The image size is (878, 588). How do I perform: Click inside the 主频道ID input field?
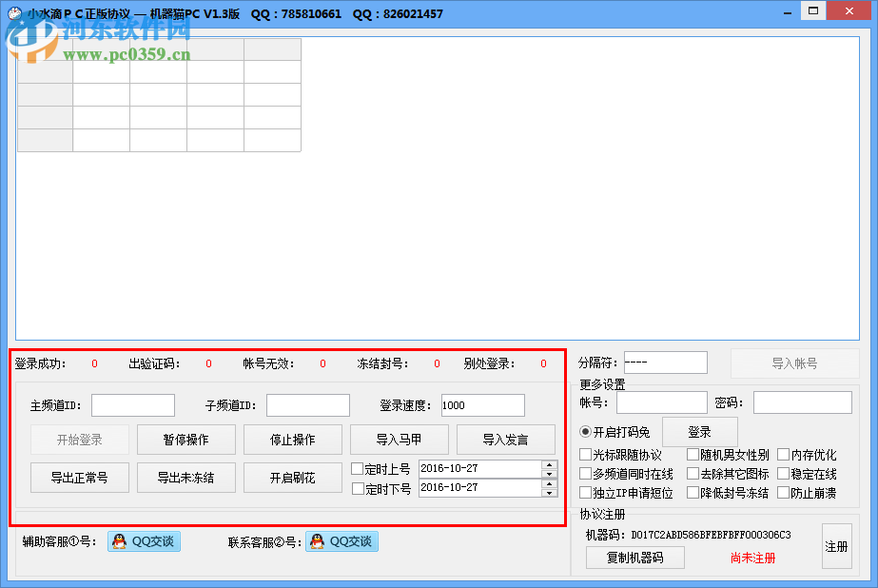click(133, 404)
